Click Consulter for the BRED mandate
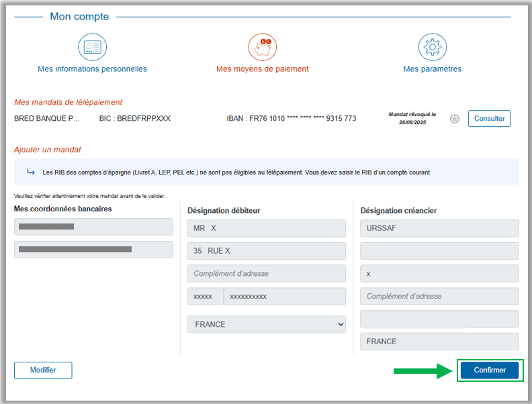 [x=489, y=119]
